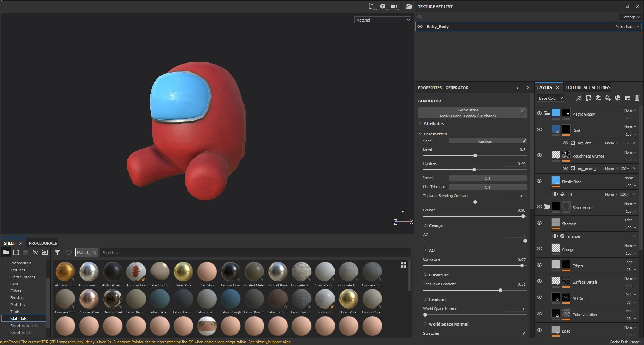Open the Material viewport mode dropdown
This screenshot has height=345, width=644.
coord(383,20)
